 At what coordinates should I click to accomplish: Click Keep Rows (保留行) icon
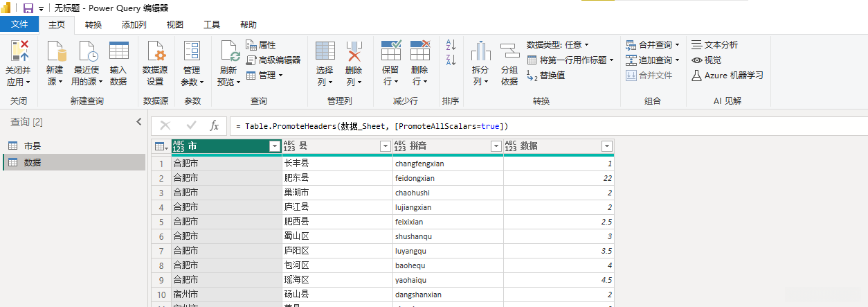coord(391,51)
